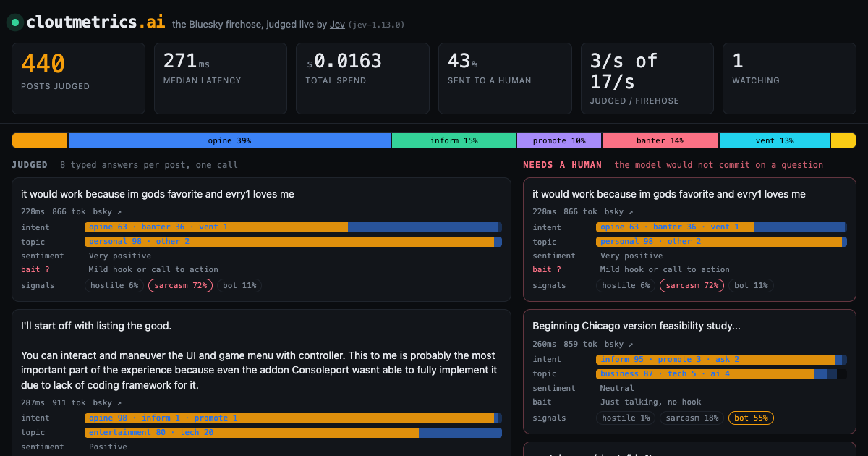Click the red 'bait ?' label in Judged column
The image size is (868, 456).
[x=35, y=270]
